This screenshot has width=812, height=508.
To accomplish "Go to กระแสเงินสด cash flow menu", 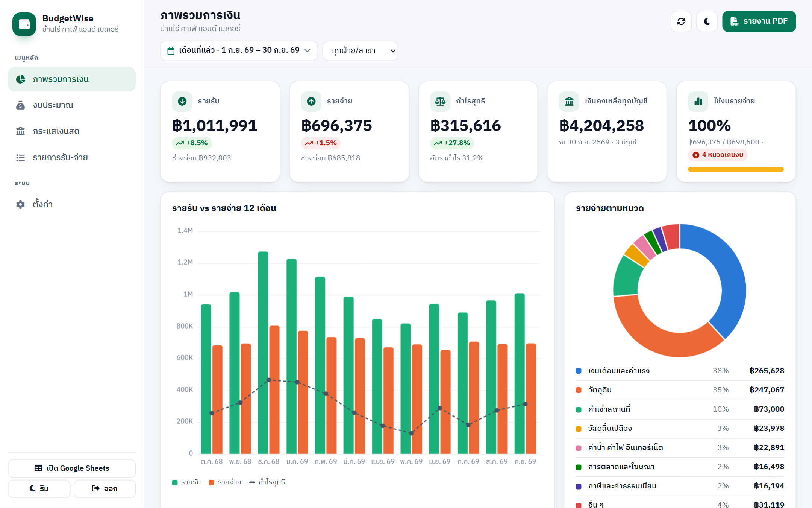I will [x=72, y=131].
